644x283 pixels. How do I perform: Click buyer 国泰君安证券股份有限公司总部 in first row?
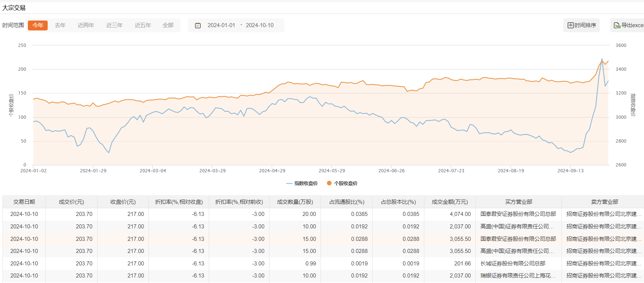pyautogui.click(x=518, y=214)
